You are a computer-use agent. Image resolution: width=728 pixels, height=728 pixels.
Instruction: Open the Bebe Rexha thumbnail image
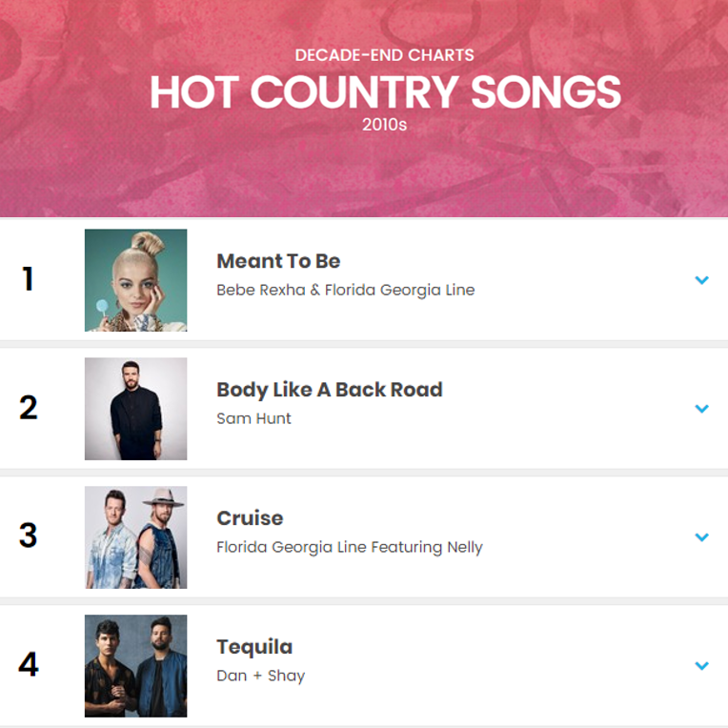pyautogui.click(x=135, y=280)
